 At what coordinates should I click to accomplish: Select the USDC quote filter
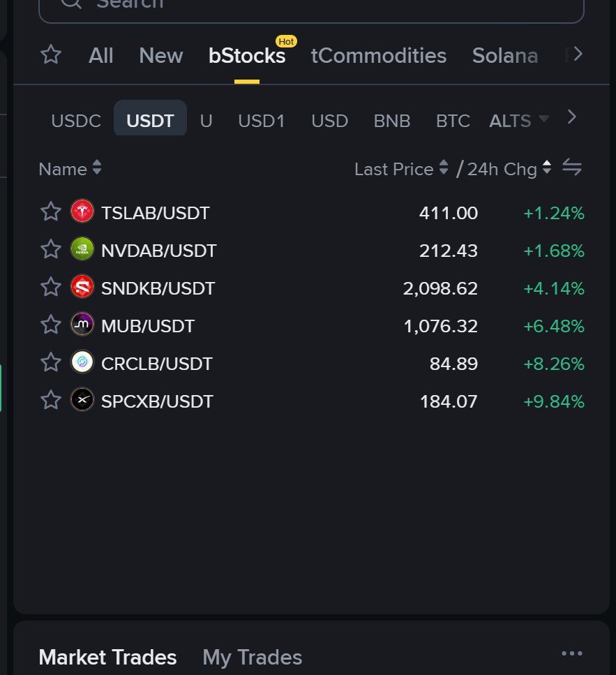coord(76,121)
